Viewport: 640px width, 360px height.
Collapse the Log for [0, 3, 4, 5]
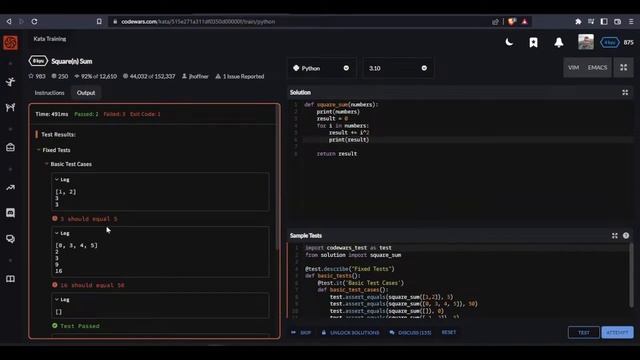pyautogui.click(x=62, y=233)
